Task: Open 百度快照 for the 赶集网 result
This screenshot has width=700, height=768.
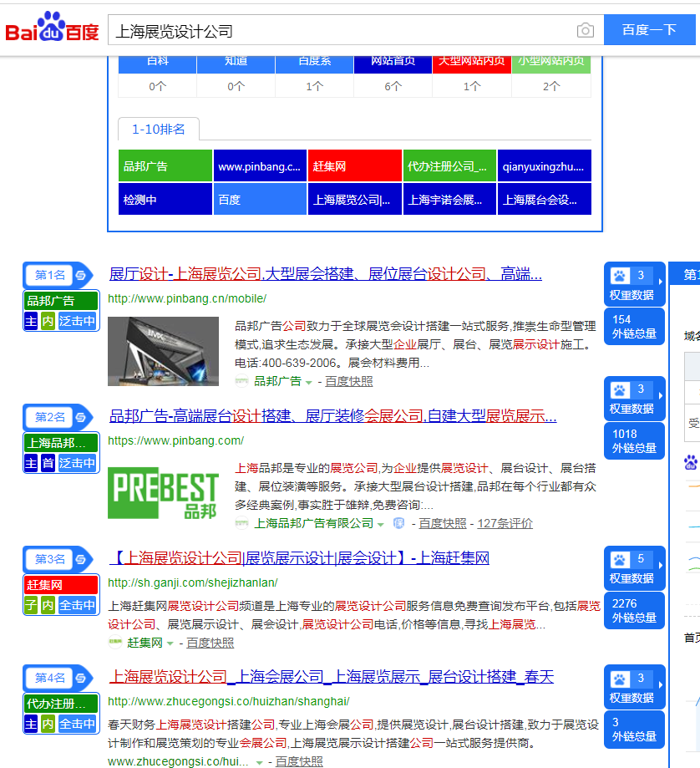Action: coord(210,643)
